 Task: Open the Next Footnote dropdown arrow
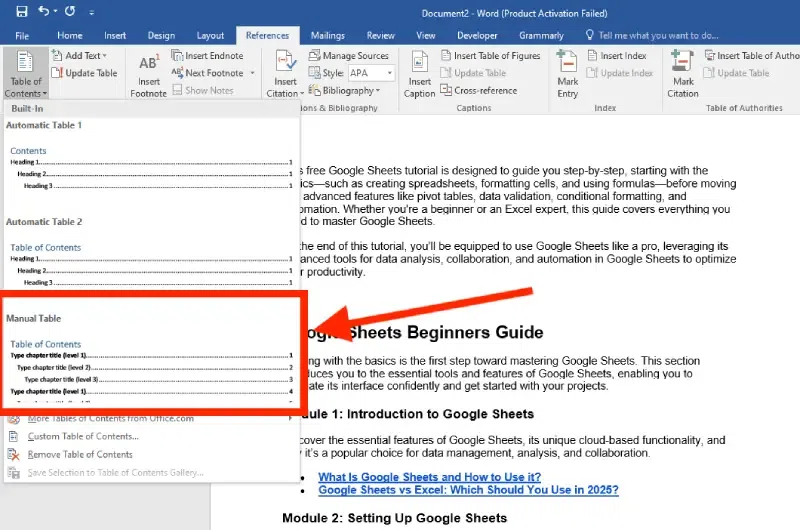pos(252,73)
